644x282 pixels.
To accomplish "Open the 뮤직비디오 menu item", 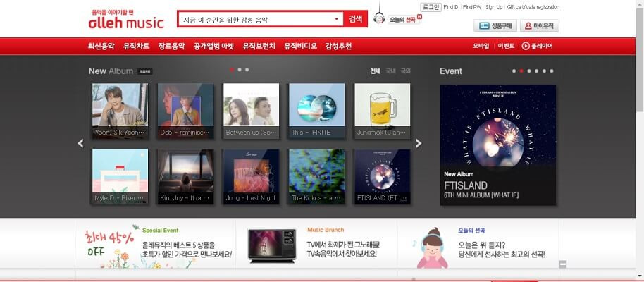I will coord(300,46).
